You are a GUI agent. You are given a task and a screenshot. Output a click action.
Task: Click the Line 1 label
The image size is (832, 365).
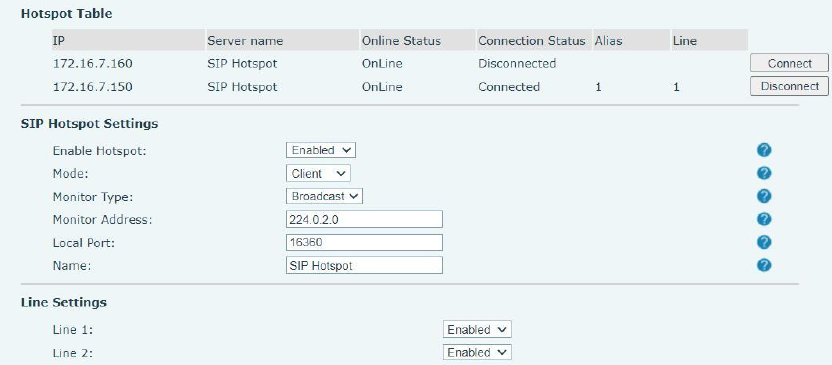[73, 330]
